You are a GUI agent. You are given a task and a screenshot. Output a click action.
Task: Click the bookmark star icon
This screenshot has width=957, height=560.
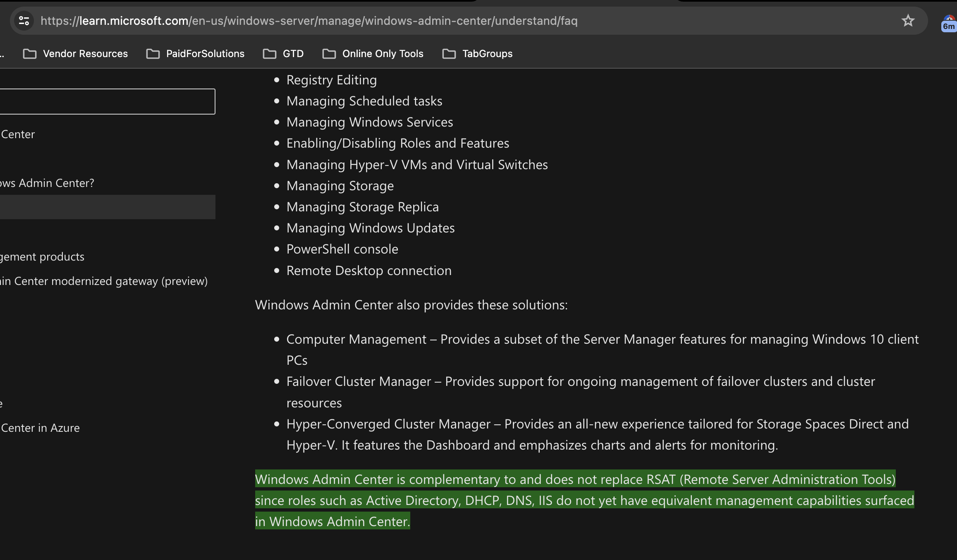pyautogui.click(x=908, y=20)
